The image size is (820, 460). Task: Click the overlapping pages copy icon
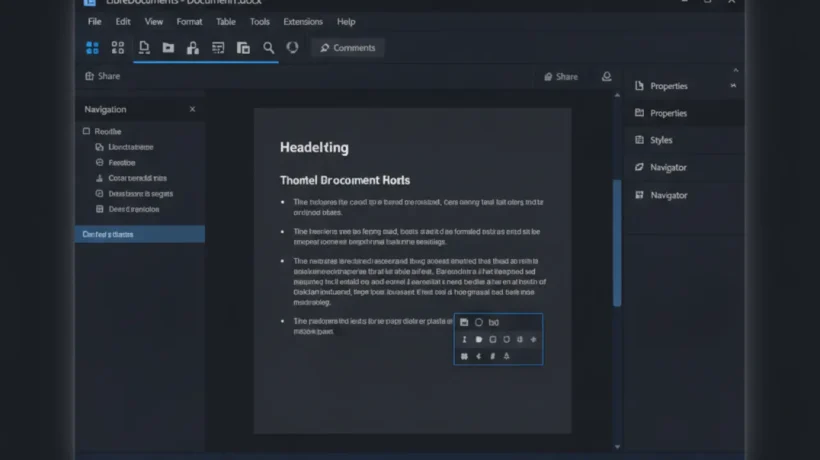coord(243,48)
